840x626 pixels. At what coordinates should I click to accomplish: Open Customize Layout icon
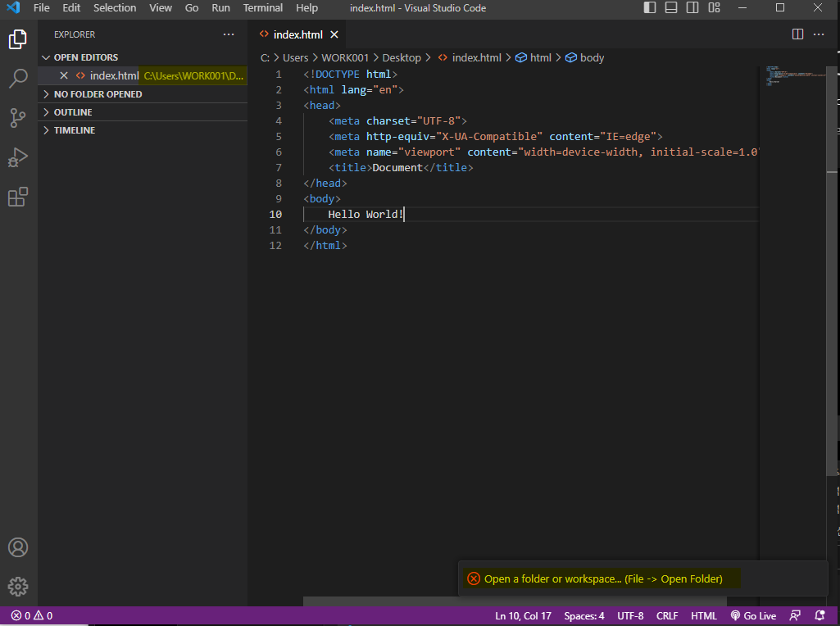tap(714, 7)
